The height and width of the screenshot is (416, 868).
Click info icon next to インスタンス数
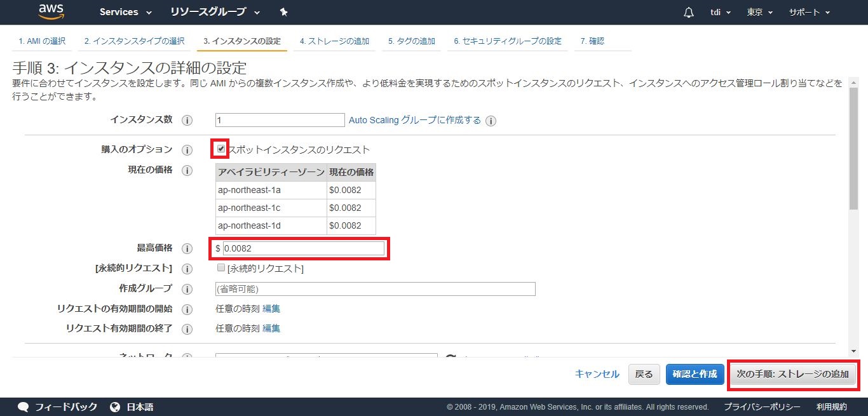click(187, 120)
